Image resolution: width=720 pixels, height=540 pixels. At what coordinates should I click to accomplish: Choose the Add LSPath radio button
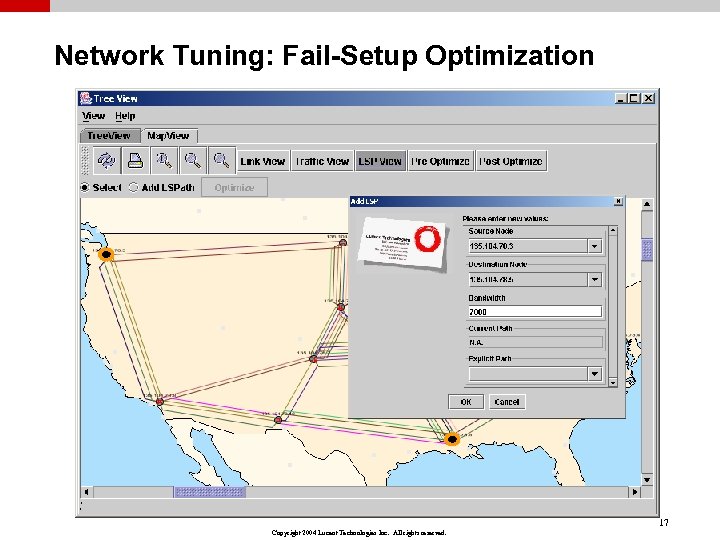click(134, 187)
